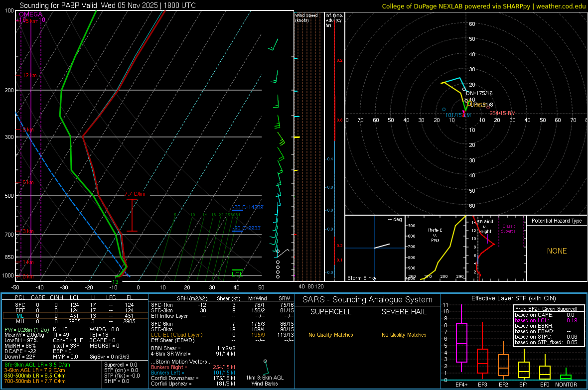Select the red '254/15 RM' hodograph label

click(x=502, y=113)
